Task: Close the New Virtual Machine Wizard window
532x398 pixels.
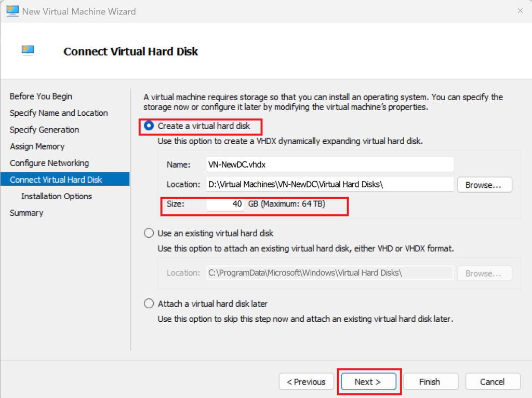Action: point(520,11)
